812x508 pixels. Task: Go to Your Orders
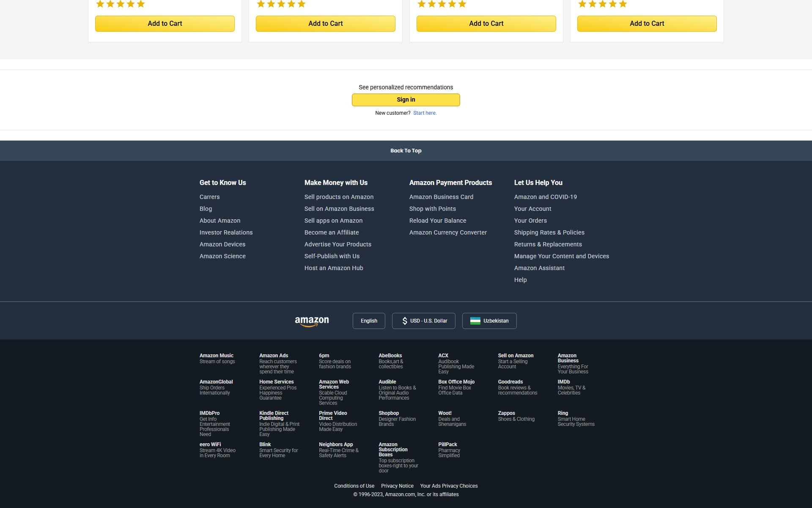coord(530,221)
